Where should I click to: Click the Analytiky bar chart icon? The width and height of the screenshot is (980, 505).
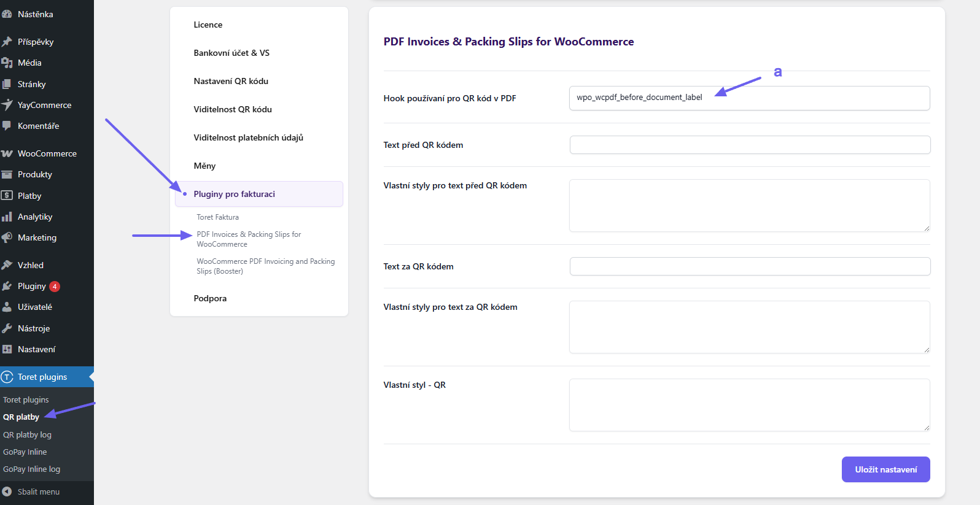(x=7, y=217)
